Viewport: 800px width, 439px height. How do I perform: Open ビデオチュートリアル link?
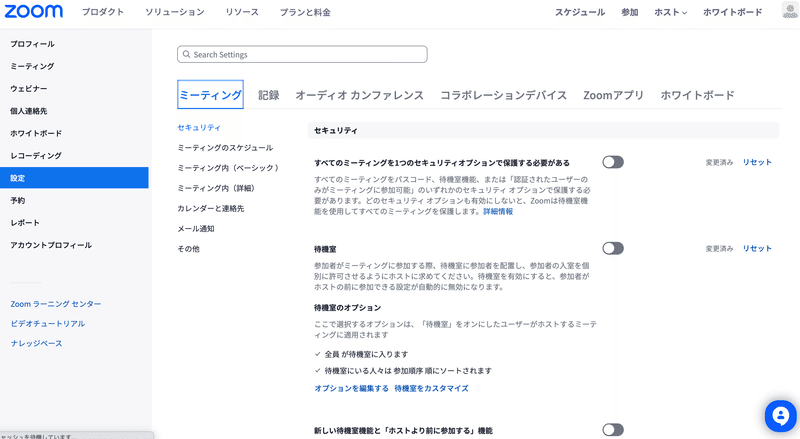pyautogui.click(x=48, y=324)
